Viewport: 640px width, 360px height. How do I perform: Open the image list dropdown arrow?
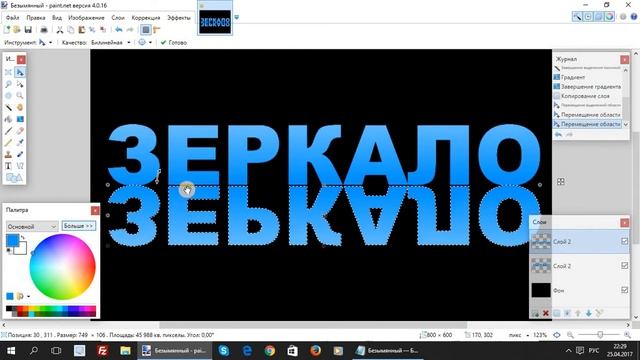237,18
